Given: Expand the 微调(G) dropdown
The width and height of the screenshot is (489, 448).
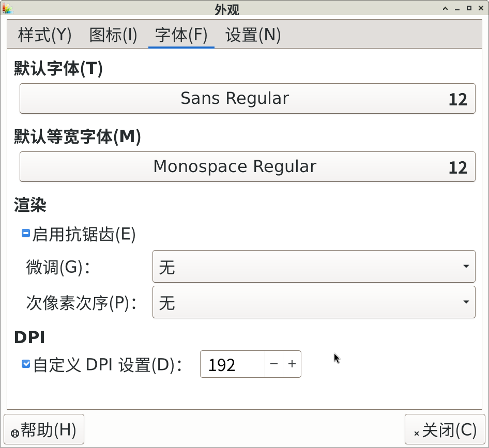Looking at the screenshot, I should [314, 267].
